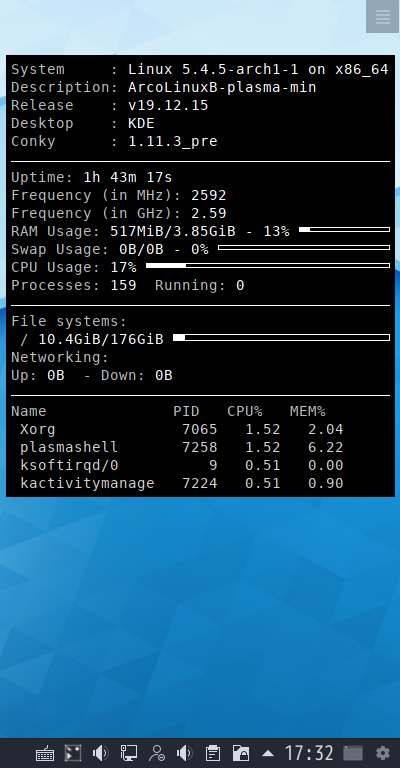400x768 pixels.
Task: Click the Desktop value 'KDE'
Action: tap(141, 123)
